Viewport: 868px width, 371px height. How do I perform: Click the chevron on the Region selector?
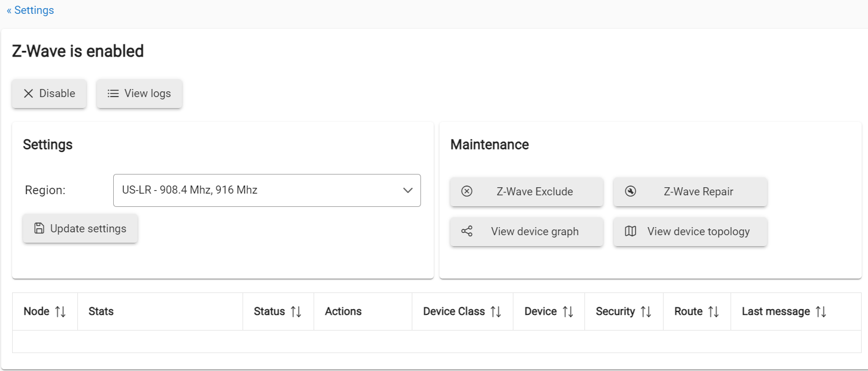coord(408,190)
